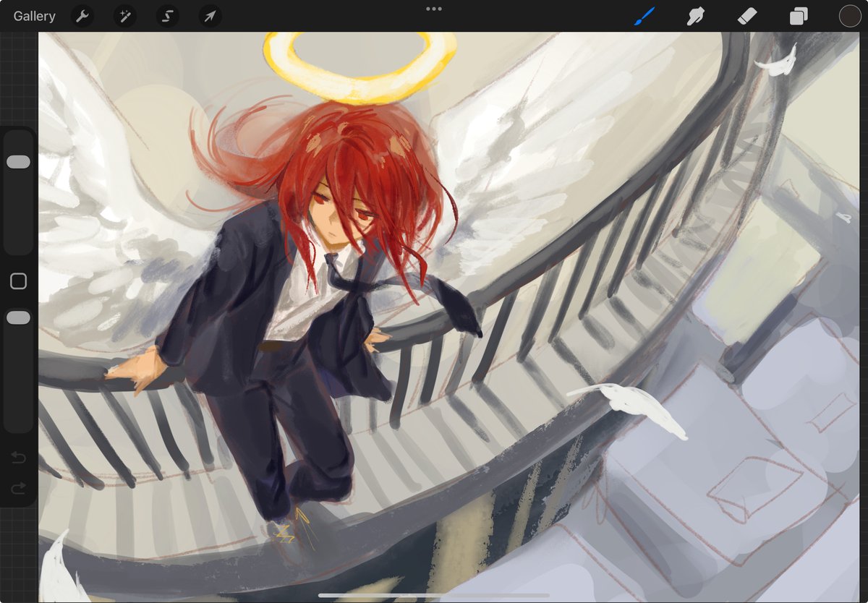Tap the square Modify button in sidebar
Image resolution: width=868 pixels, height=603 pixels.
pyautogui.click(x=18, y=281)
